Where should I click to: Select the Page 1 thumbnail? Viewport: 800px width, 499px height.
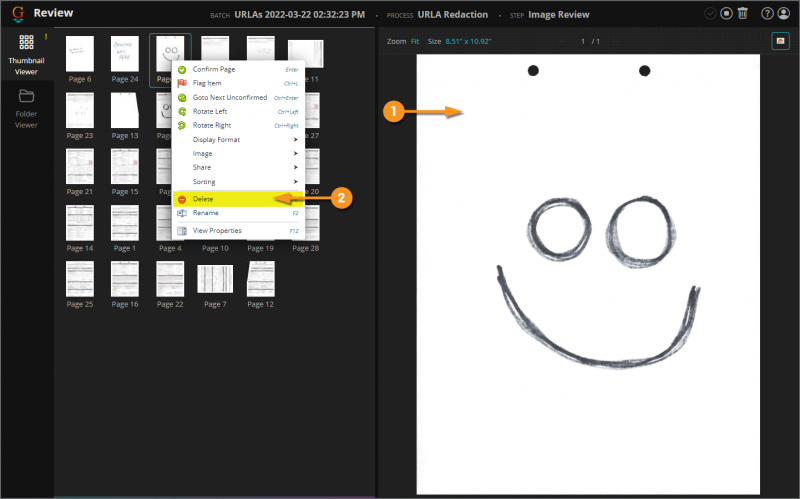click(x=125, y=223)
